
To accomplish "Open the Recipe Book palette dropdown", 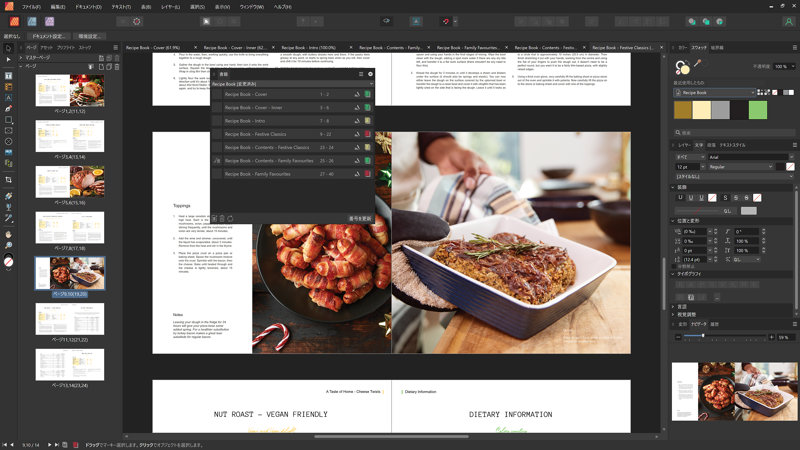I will point(714,92).
